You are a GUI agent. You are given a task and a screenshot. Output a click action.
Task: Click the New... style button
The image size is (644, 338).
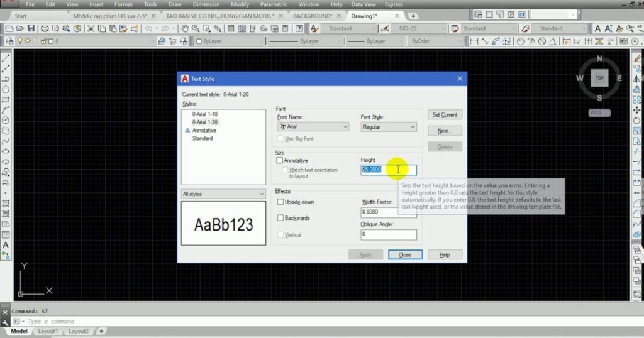coord(445,131)
